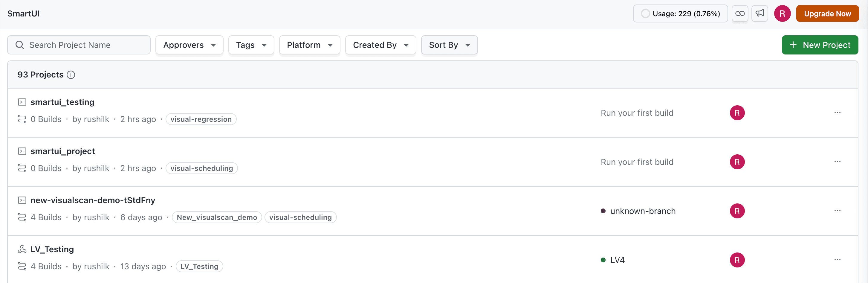Viewport: 868px width, 283px height.
Task: Expand the Tags filter dropdown
Action: (251, 45)
